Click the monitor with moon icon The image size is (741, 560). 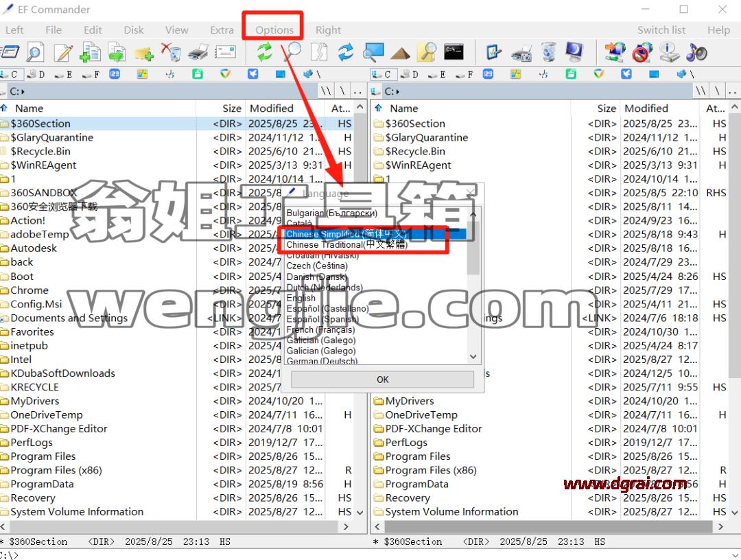point(574,52)
